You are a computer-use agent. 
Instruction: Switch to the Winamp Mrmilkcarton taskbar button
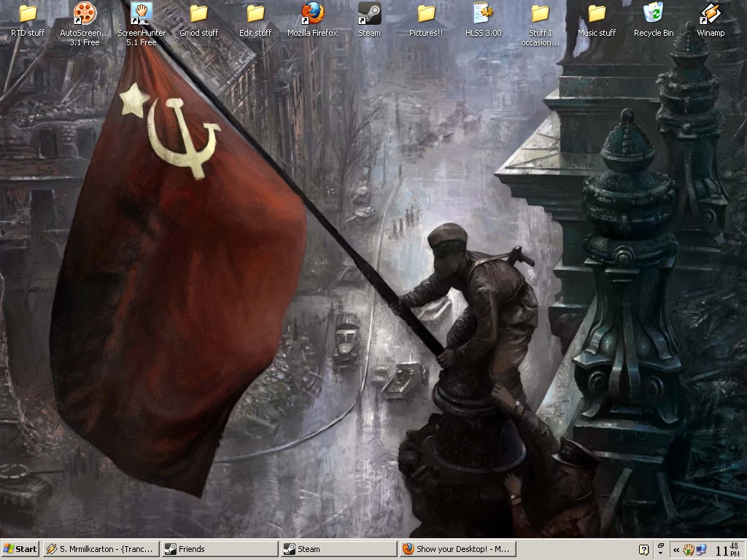[x=101, y=549]
